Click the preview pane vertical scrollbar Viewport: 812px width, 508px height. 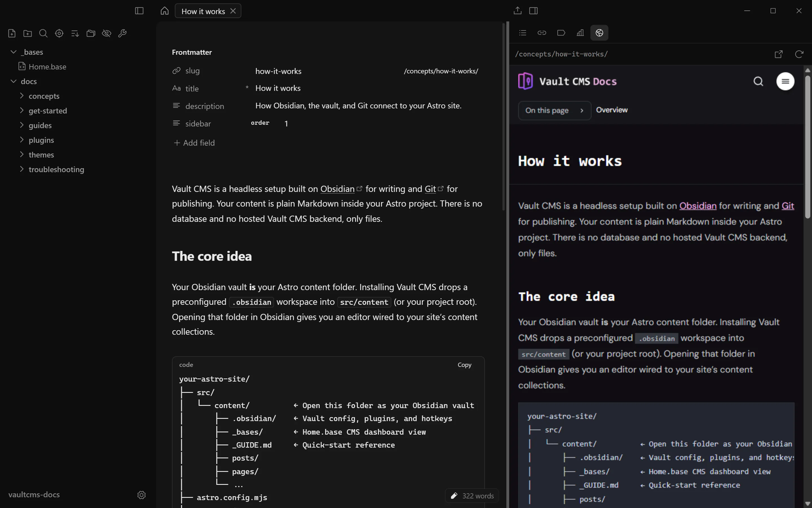808,147
